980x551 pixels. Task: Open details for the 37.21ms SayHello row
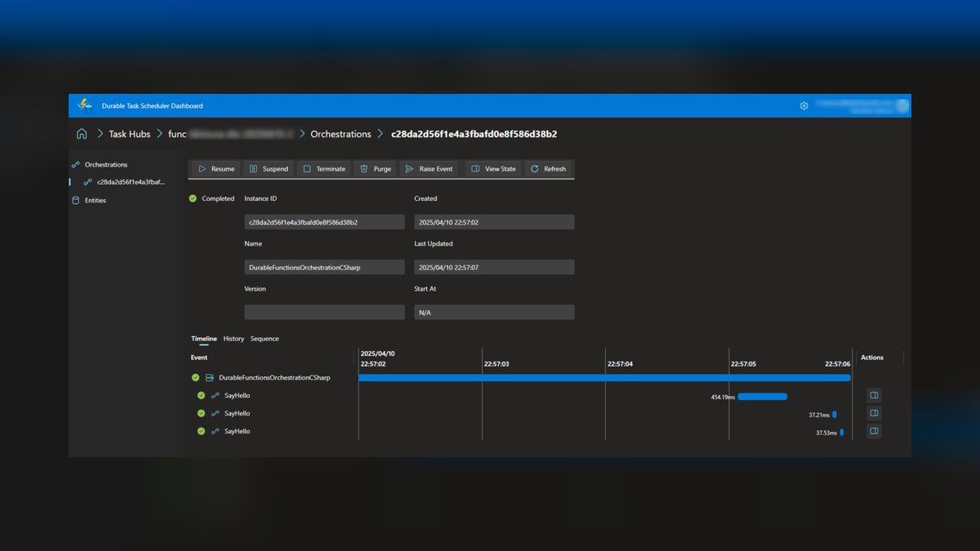(x=874, y=413)
